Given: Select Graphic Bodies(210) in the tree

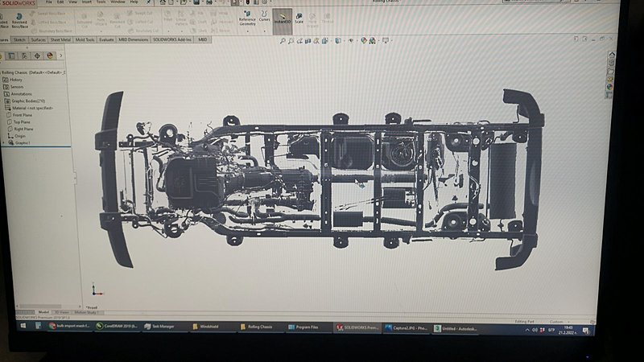Looking at the screenshot, I should coord(27,101).
